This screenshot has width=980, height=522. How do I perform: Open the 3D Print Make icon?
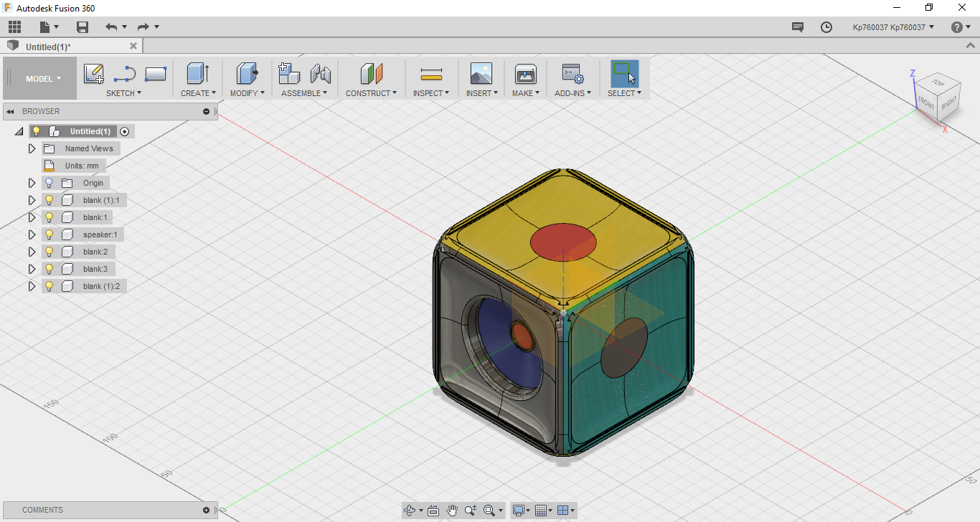pyautogui.click(x=526, y=74)
